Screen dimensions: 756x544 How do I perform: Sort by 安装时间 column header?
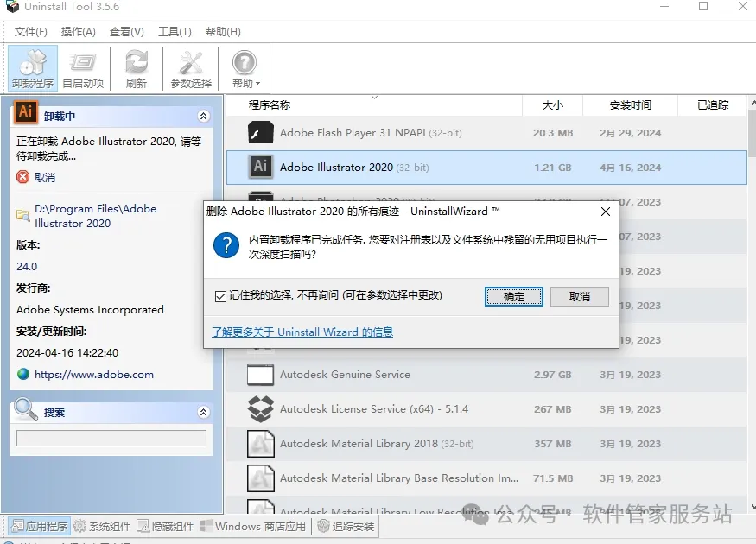(x=630, y=105)
